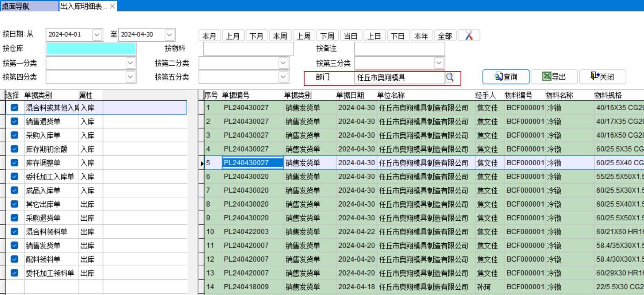Click the scissors clear-date icon
644x295 pixels.
click(x=469, y=36)
